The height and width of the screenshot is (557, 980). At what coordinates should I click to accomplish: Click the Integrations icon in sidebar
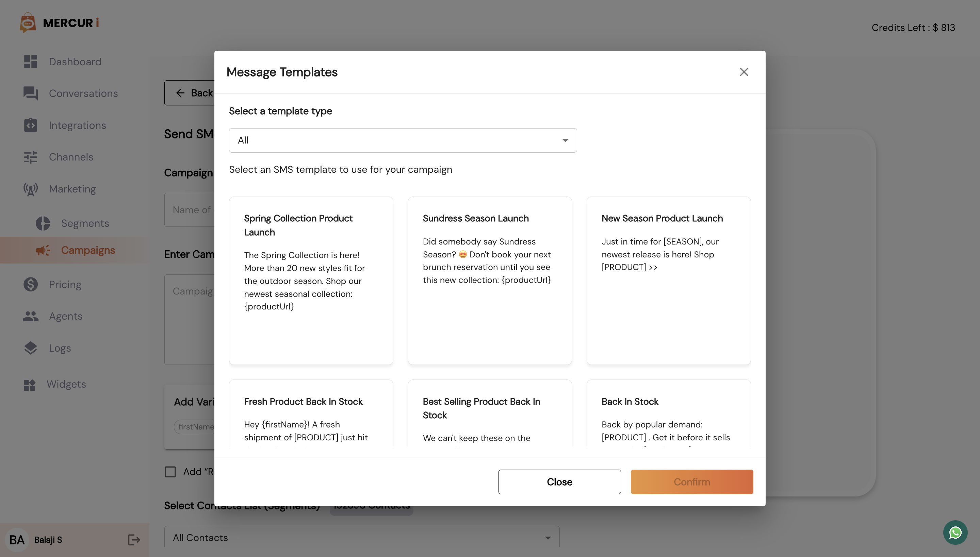[30, 125]
